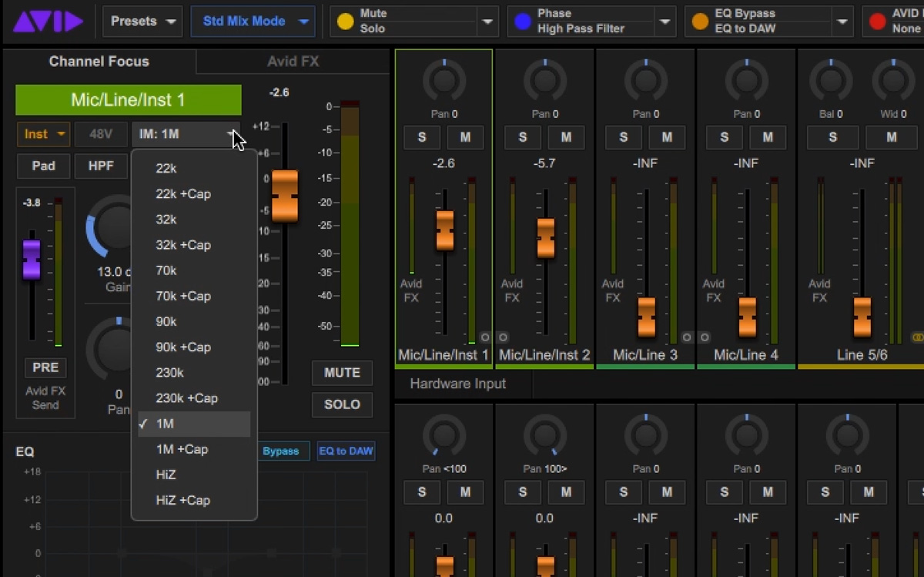Image resolution: width=924 pixels, height=577 pixels.
Task: Mute the Mic/Line 4 channel strip
Action: 768,137
